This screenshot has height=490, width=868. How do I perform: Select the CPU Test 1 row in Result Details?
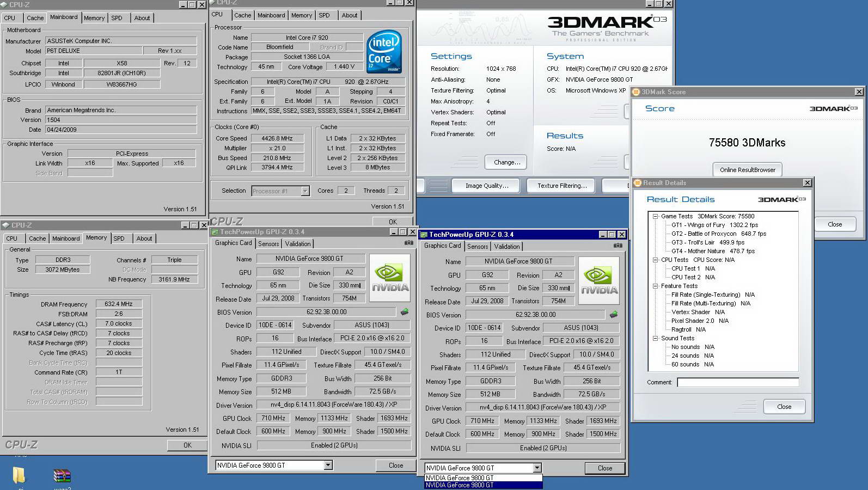point(693,268)
